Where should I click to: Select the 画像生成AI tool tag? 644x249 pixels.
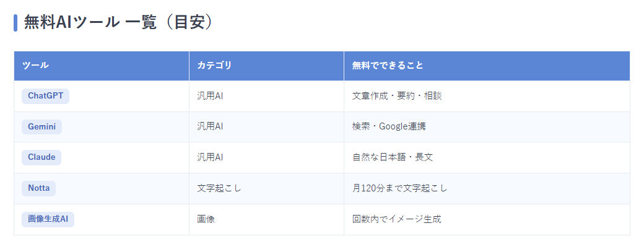tap(48, 219)
